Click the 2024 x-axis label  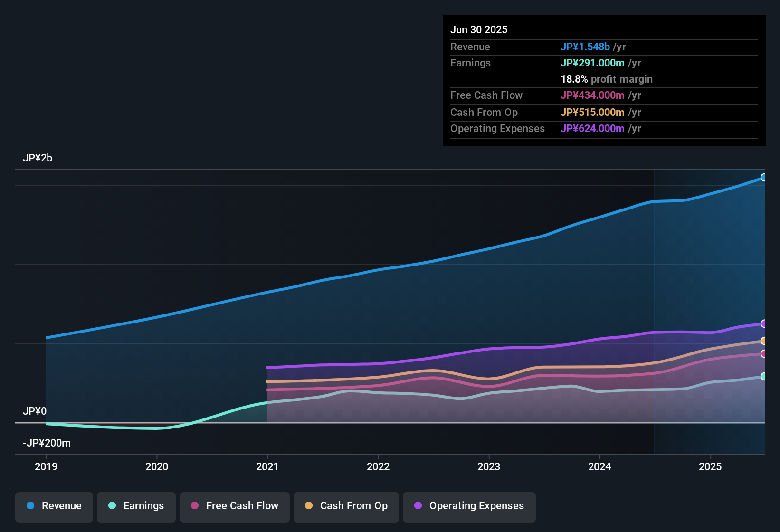(x=599, y=466)
